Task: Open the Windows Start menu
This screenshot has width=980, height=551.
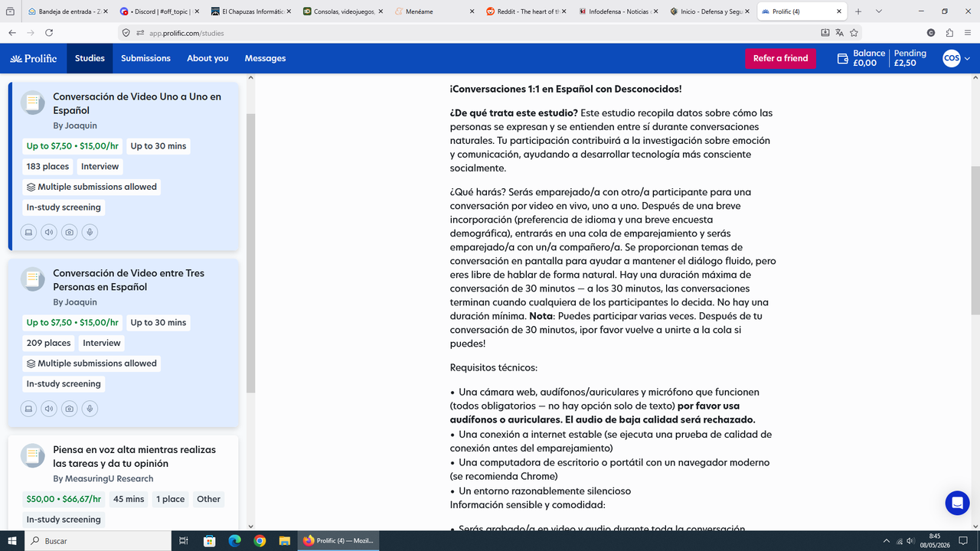Action: [12, 540]
